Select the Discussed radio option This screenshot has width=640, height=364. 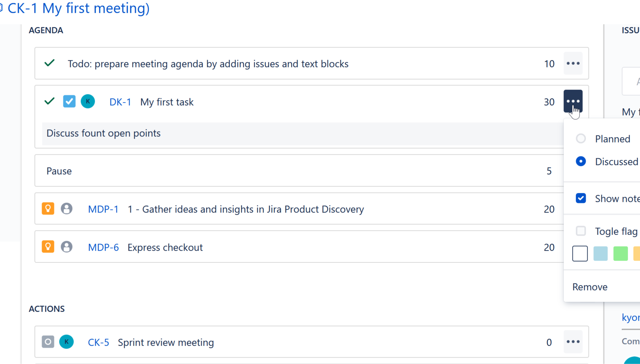click(x=581, y=161)
